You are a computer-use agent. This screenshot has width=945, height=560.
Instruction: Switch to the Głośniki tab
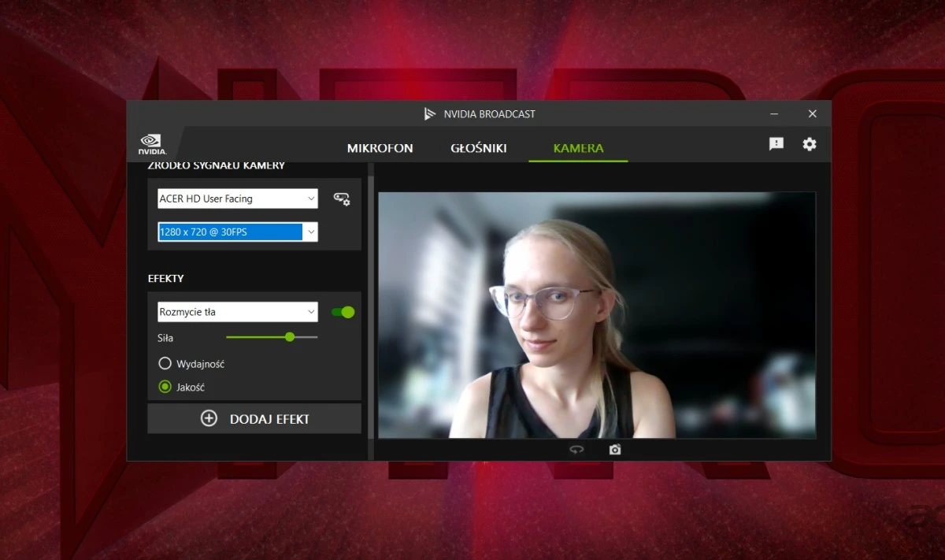pyautogui.click(x=479, y=148)
